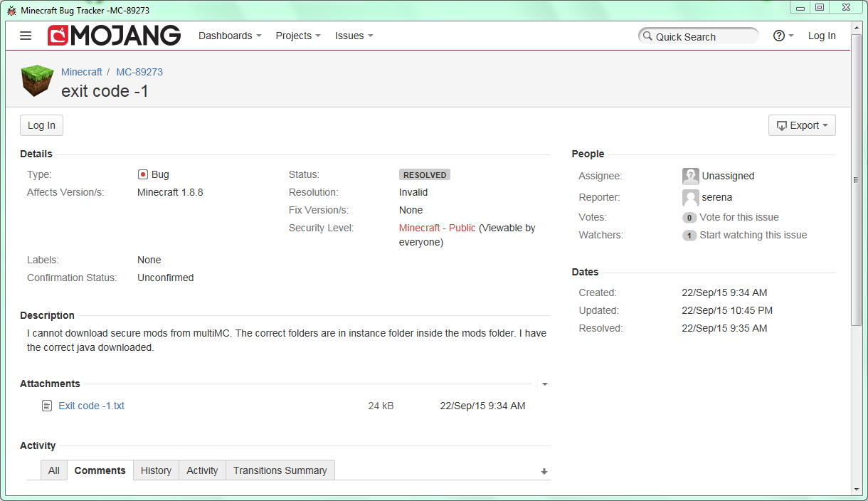The height and width of the screenshot is (501, 868).
Task: Open the hamburger navigation menu
Action: tap(26, 36)
